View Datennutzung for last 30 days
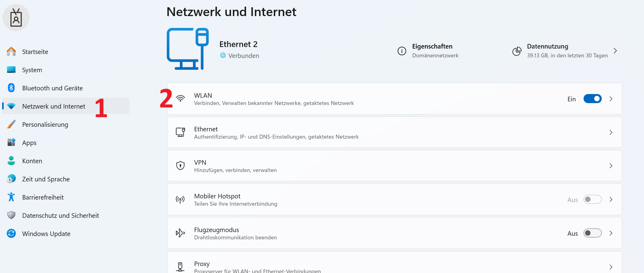The height and width of the screenshot is (273, 644). (567, 51)
